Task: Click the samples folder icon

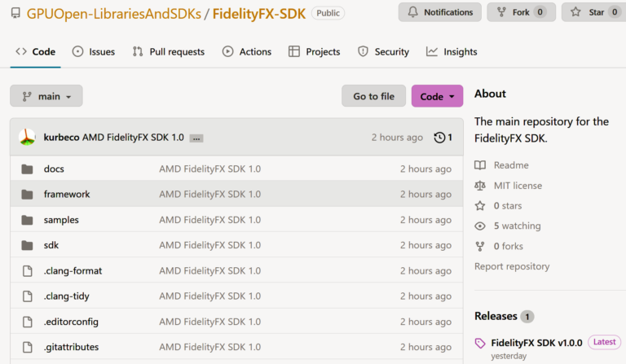Action: tap(27, 220)
